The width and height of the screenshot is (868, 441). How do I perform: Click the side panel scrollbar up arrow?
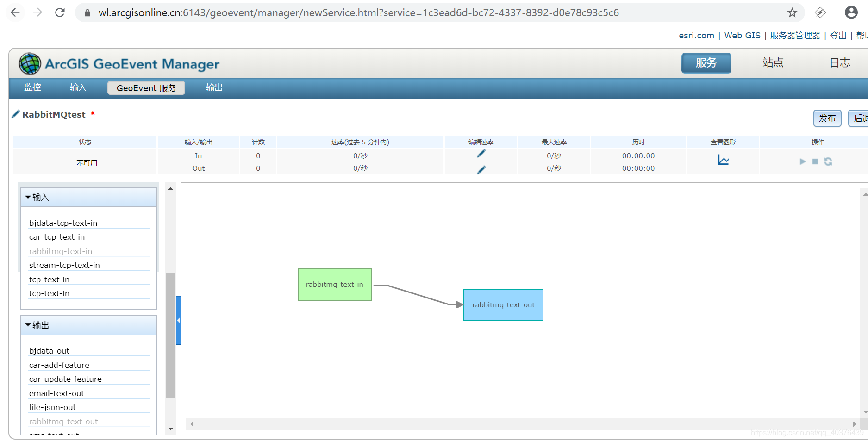point(170,188)
